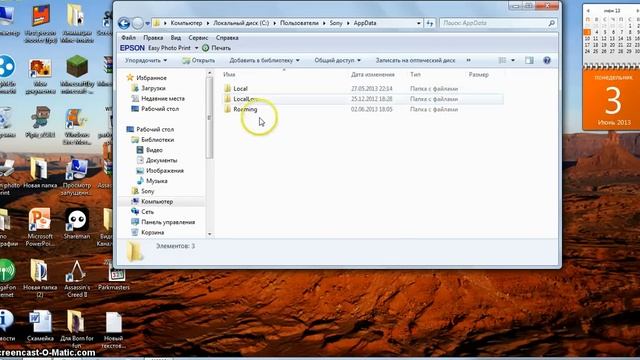This screenshot has height=360, width=640.
Task: Sort by the Имя column header
Action: tap(229, 75)
